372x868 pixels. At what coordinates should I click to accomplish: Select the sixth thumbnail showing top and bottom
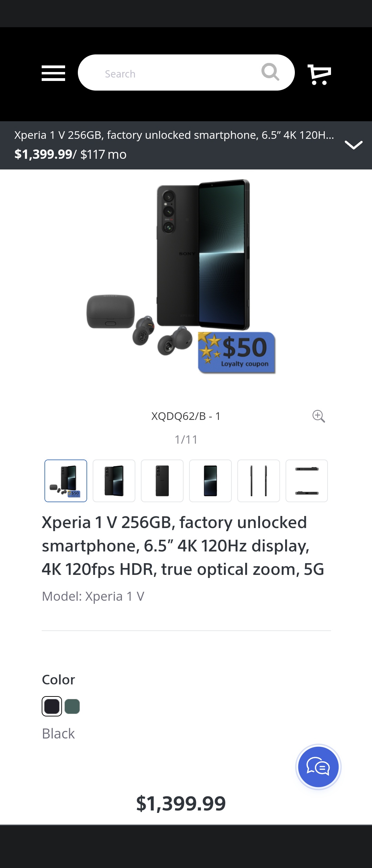[x=307, y=481]
